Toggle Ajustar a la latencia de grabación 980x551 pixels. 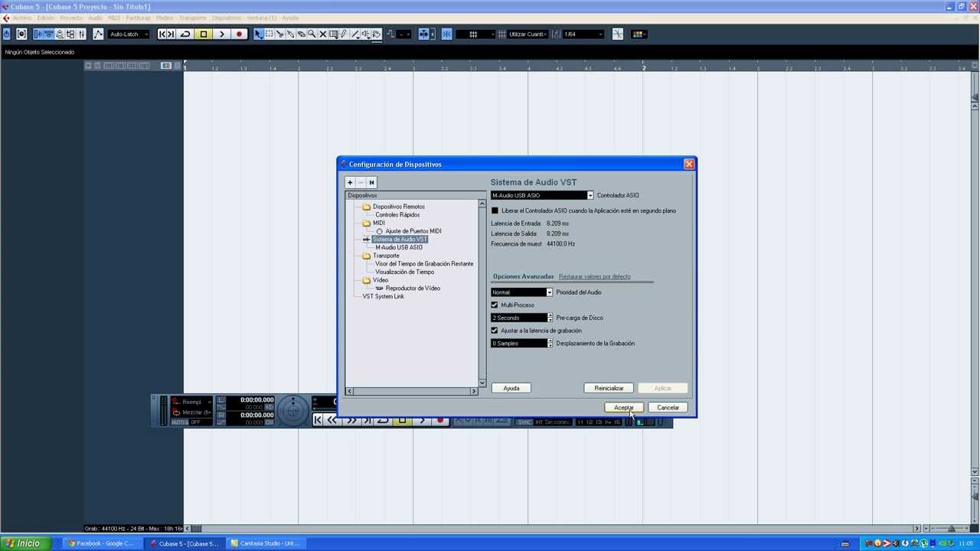point(495,331)
